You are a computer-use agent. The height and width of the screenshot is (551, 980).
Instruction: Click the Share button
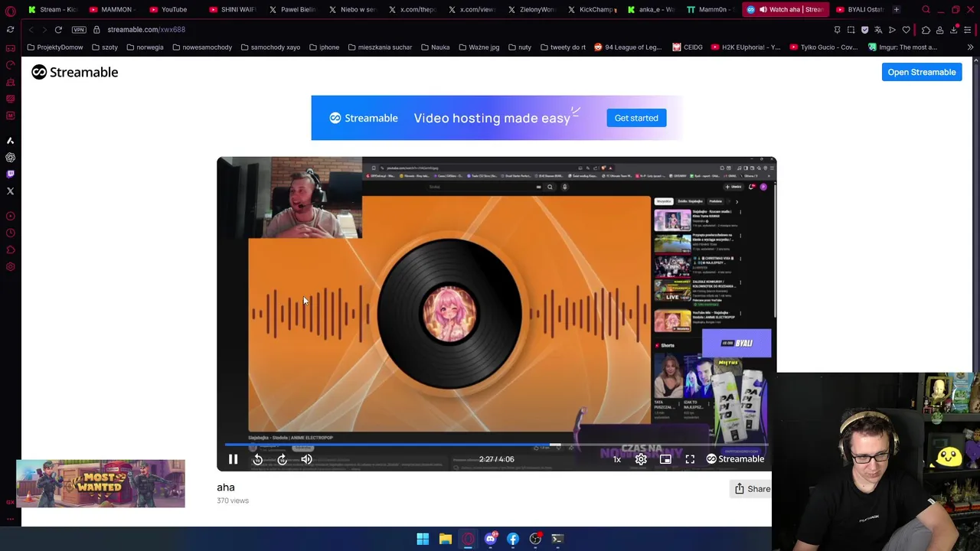(752, 489)
